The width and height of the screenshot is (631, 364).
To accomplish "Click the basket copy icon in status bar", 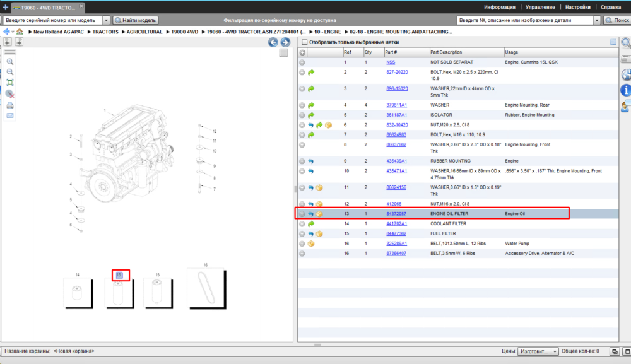I will 615,351.
